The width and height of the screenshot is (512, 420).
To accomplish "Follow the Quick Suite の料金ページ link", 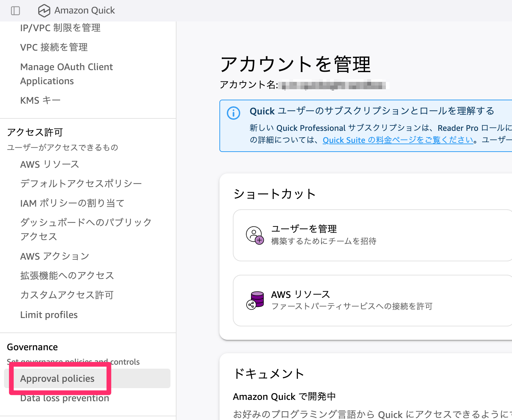I will [x=398, y=140].
